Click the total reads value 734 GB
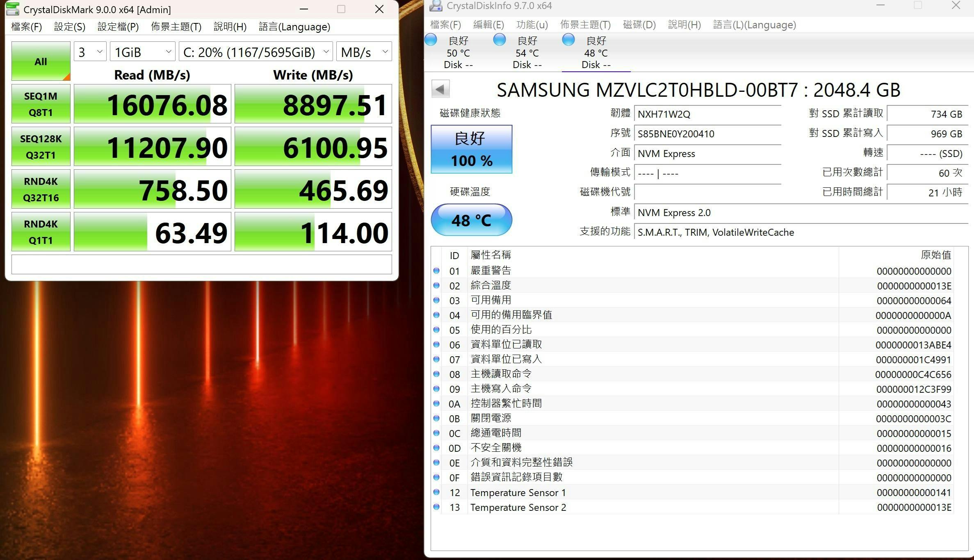The image size is (974, 560). click(928, 114)
